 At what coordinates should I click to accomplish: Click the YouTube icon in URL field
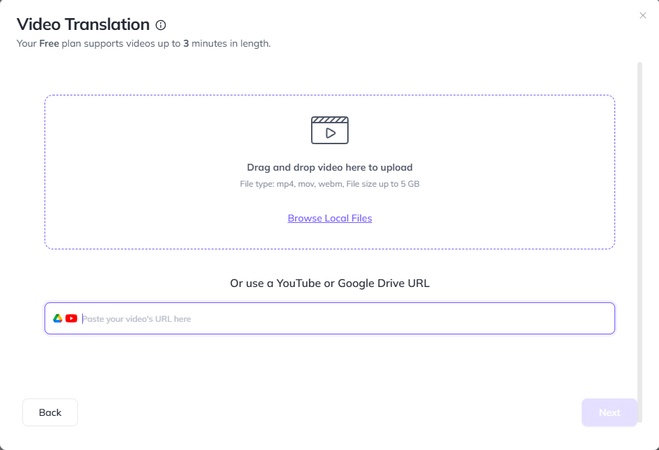coord(71,318)
